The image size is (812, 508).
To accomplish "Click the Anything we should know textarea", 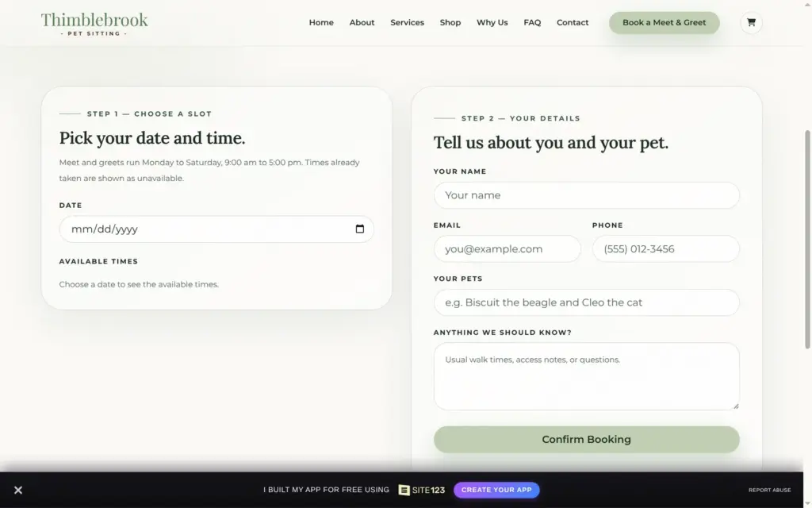I will click(x=586, y=376).
